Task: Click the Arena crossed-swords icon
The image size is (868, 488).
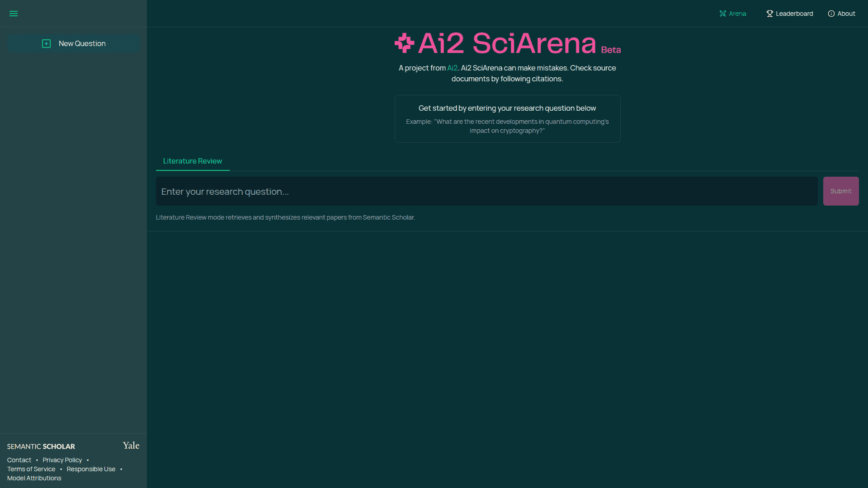Action: 722,14
